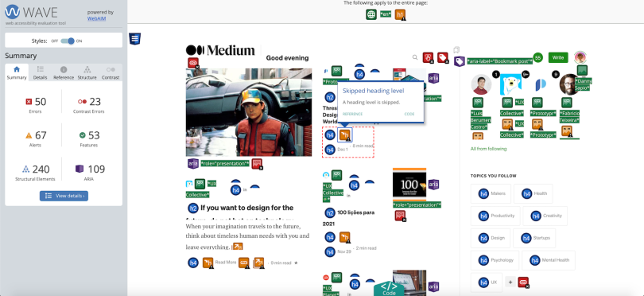Screen dimensions: 644x296
Task: Open the user avatar in Medium header
Action: click(580, 57)
